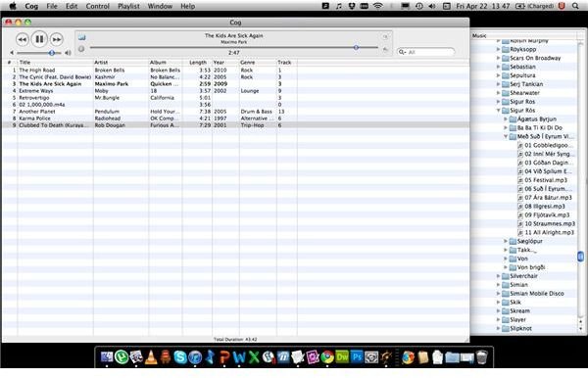Click the Shearwater folder icon
The width and height of the screenshot is (588, 378).
(506, 93)
